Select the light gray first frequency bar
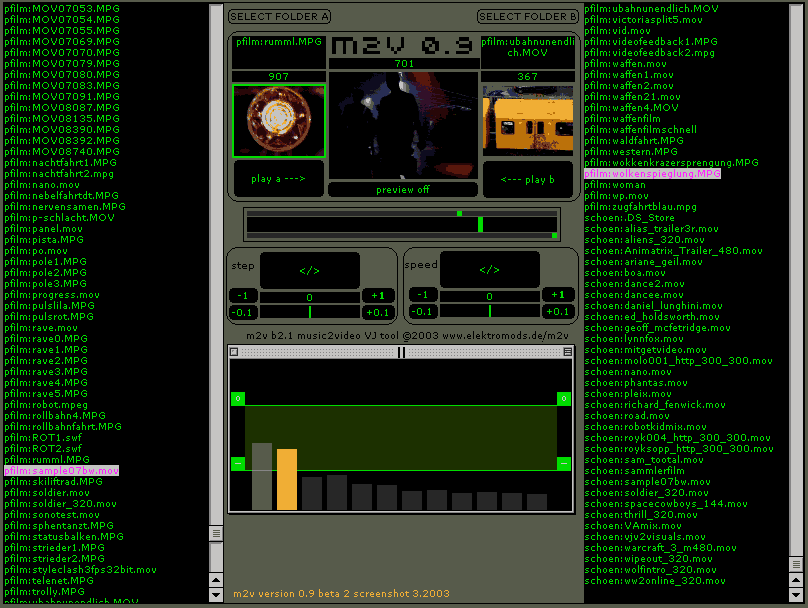 (x=262, y=477)
